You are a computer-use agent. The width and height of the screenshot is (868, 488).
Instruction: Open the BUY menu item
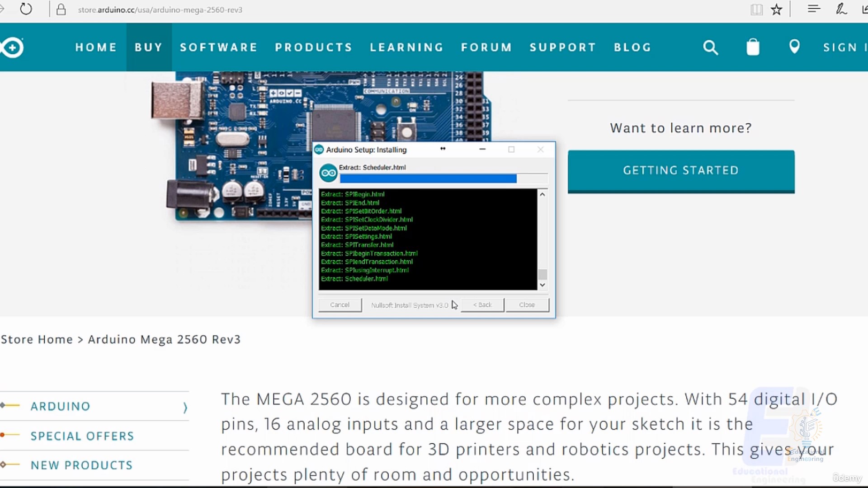click(148, 47)
